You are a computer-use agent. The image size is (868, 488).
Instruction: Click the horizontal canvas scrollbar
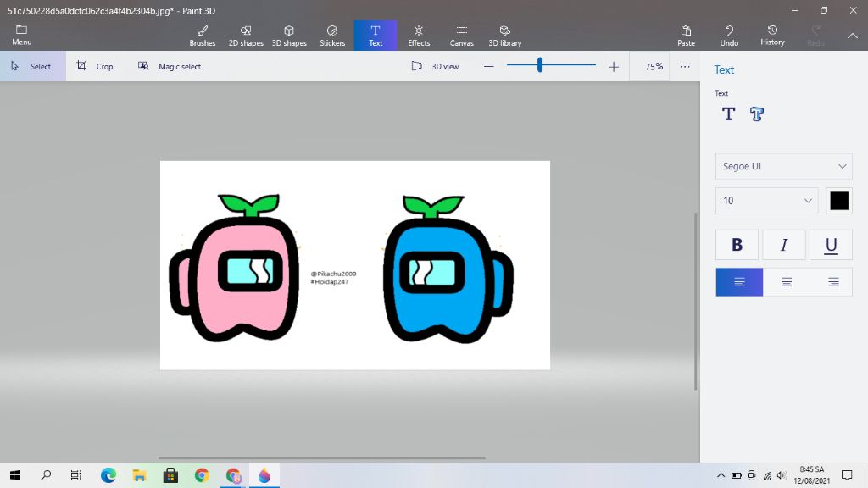tap(322, 458)
